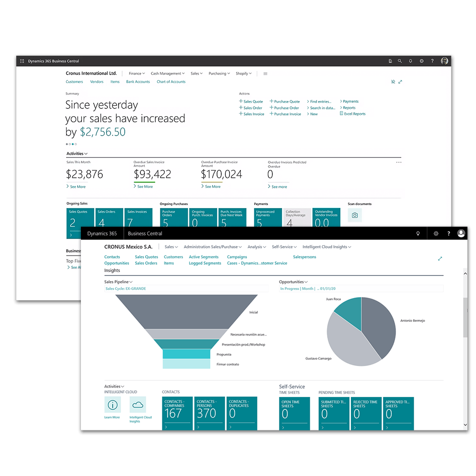Open the Purchase Orders tile
Image resolution: width=476 pixels, height=476 pixels.
pyautogui.click(x=174, y=218)
